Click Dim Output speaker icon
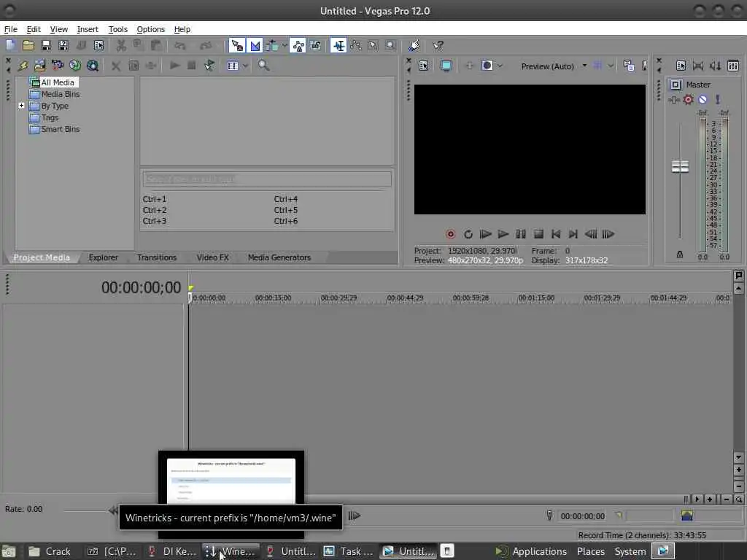This screenshot has height=560, width=747. [x=716, y=66]
